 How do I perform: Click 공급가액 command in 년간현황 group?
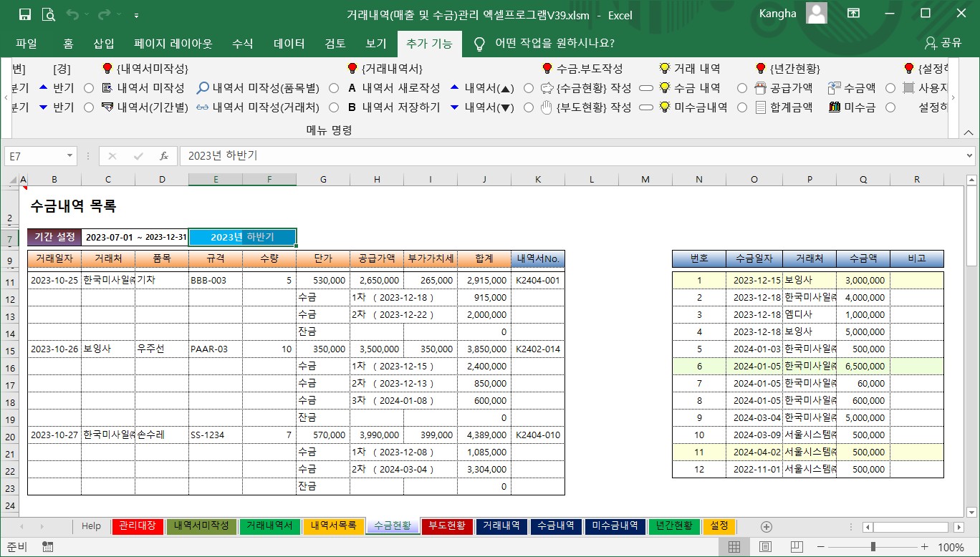(x=784, y=88)
